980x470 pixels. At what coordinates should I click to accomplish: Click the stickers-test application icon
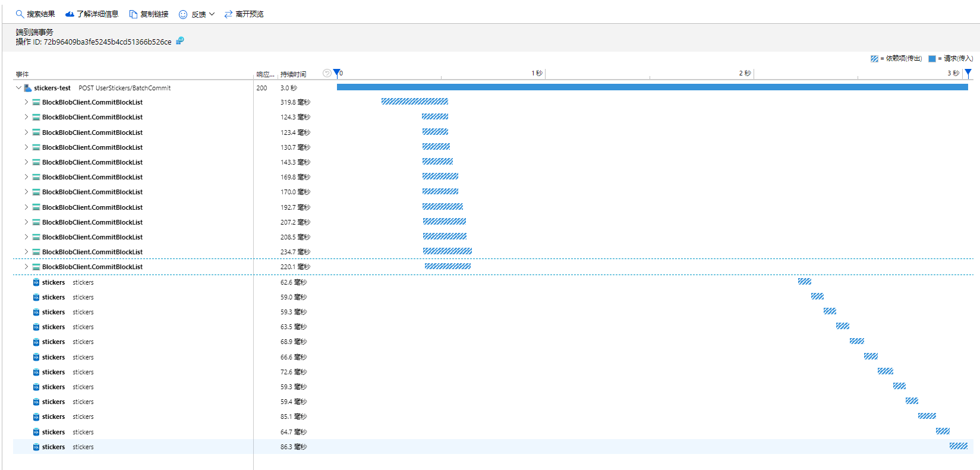click(x=28, y=88)
